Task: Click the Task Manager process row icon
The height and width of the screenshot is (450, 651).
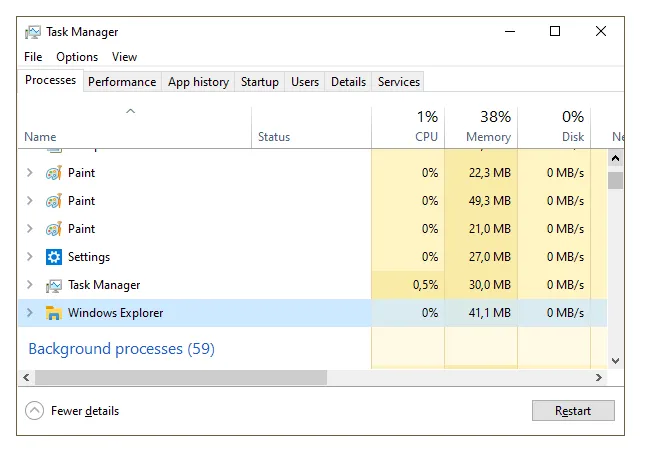Action: click(54, 285)
